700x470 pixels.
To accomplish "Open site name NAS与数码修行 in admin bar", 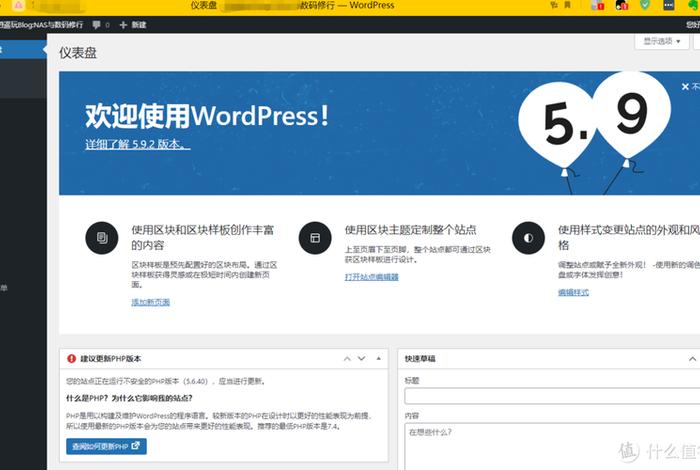I will 42,25.
